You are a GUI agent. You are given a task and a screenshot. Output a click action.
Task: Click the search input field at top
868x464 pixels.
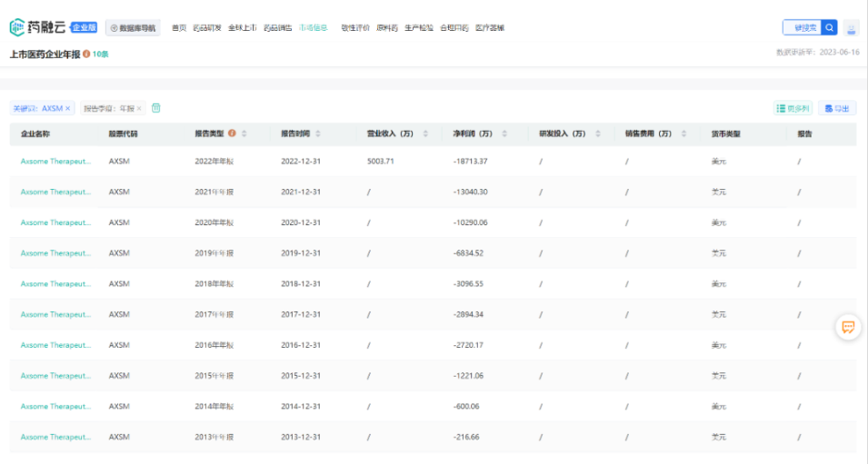coord(802,27)
